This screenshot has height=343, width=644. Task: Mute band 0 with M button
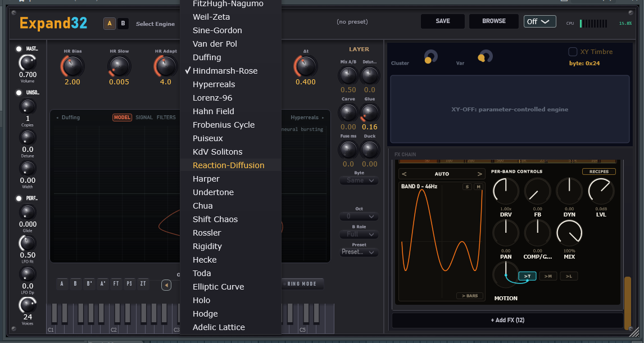coord(478,187)
